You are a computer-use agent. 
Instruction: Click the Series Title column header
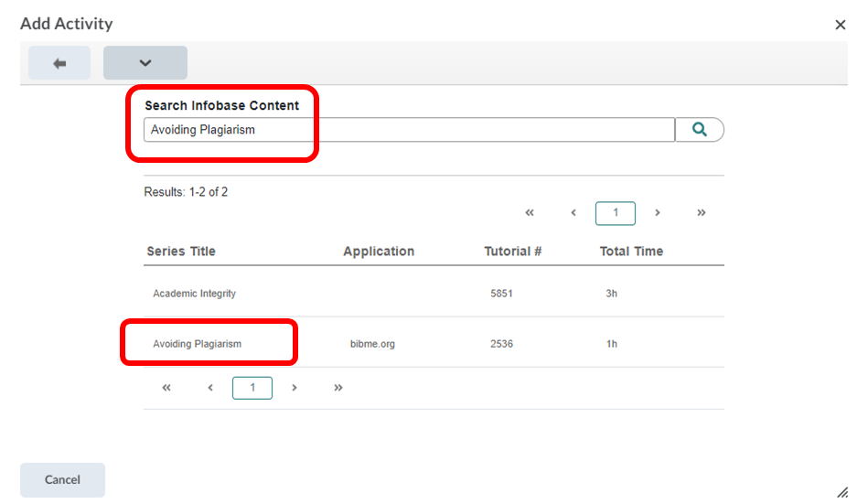click(181, 252)
